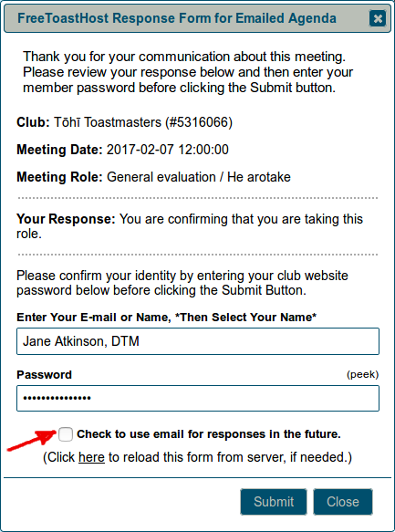Image resolution: width=395 pixels, height=532 pixels.
Task: Click the Your Response confirmation text
Action: pos(190,226)
